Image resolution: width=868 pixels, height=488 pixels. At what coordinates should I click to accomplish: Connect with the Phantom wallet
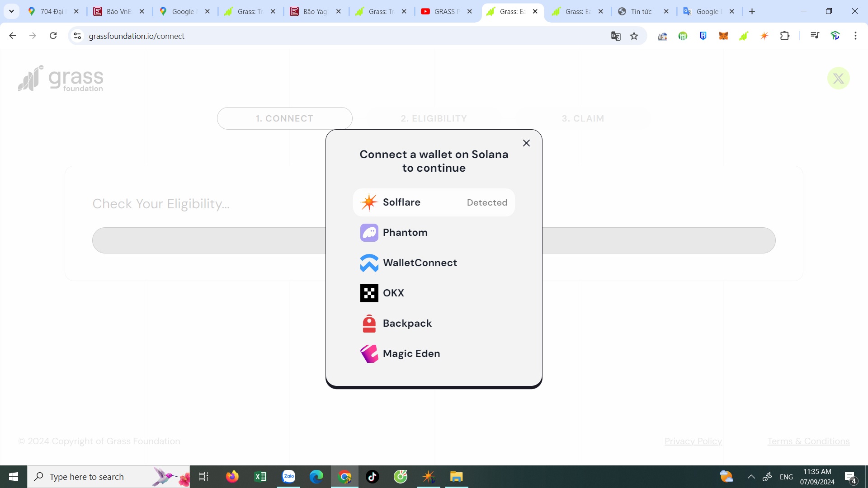point(434,232)
